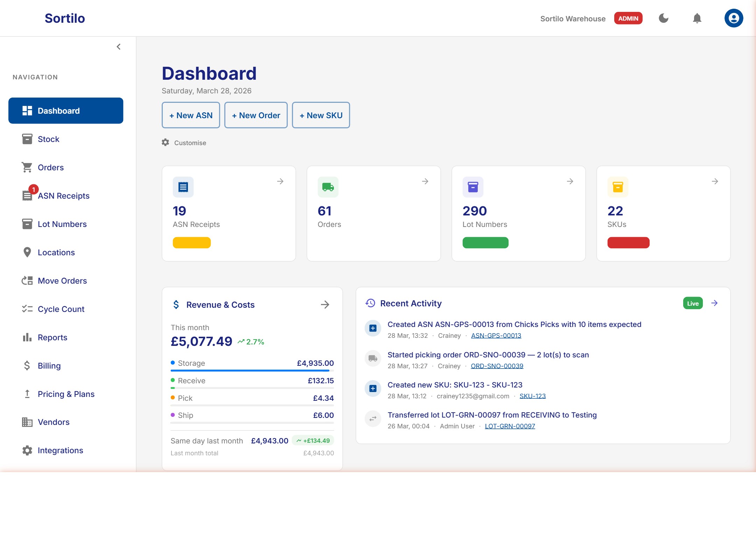Click the yellow SKUs card icon
756x534 pixels.
pos(618,187)
